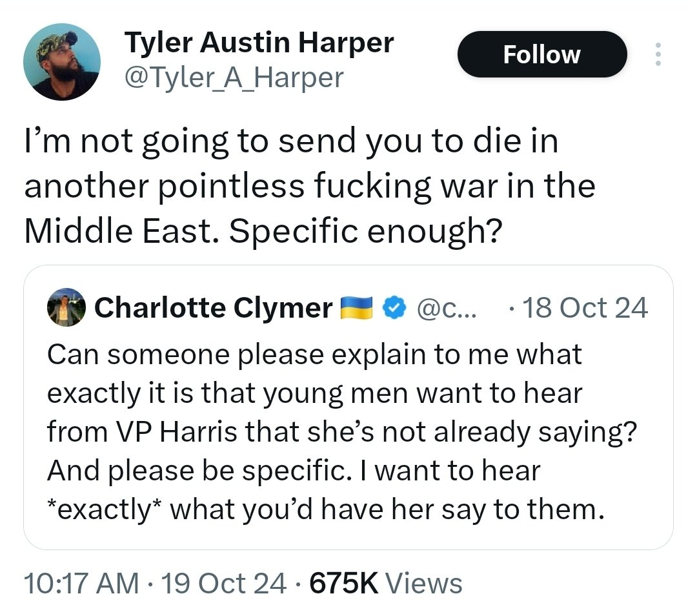This screenshot has height=616, width=697.
Task: Click the Tyler Austin Harper display name
Action: [x=258, y=43]
